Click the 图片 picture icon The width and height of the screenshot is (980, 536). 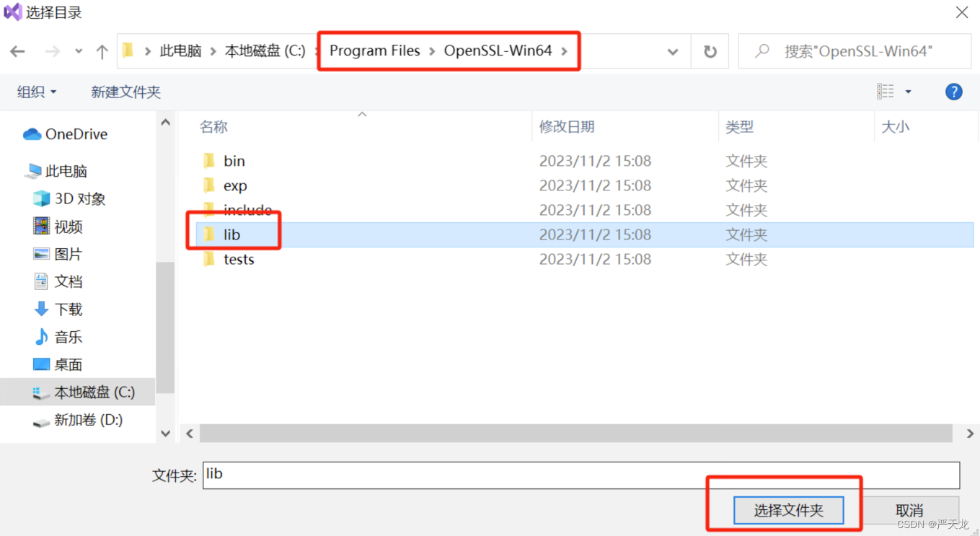coord(41,254)
